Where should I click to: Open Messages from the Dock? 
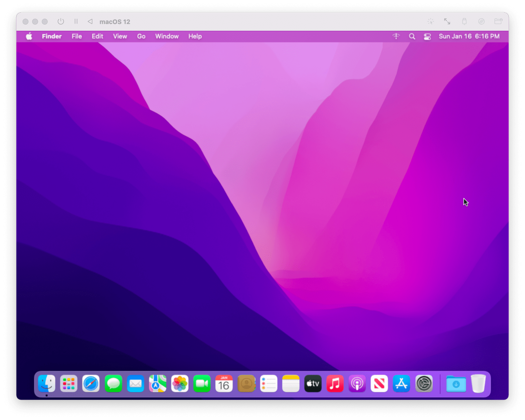point(113,384)
